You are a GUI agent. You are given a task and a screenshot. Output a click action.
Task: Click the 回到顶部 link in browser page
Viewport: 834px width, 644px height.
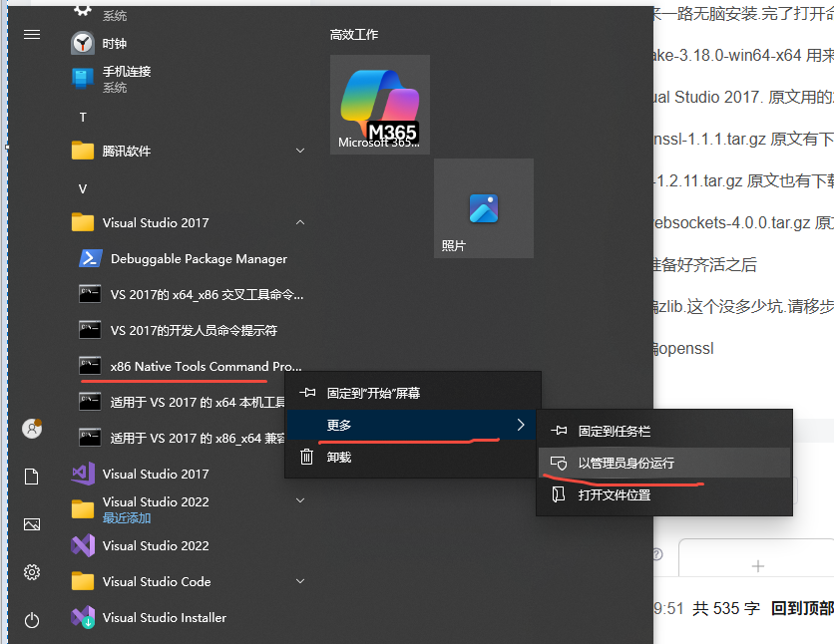click(x=802, y=608)
